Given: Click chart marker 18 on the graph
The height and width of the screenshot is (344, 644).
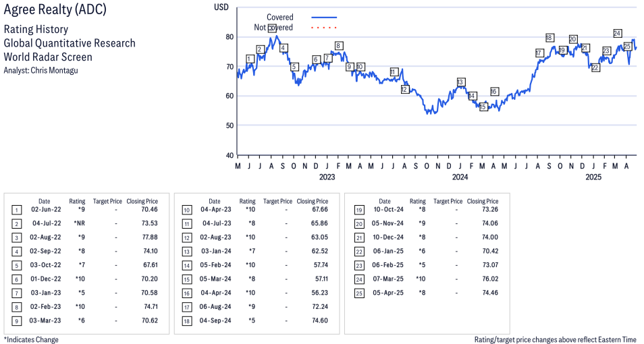Looking at the screenshot, I should tap(549, 38).
